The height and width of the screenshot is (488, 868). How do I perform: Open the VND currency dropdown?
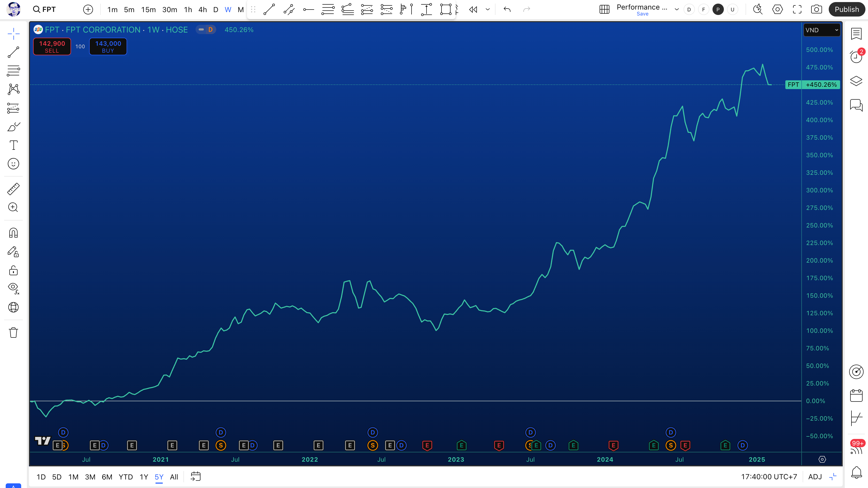[x=822, y=30]
